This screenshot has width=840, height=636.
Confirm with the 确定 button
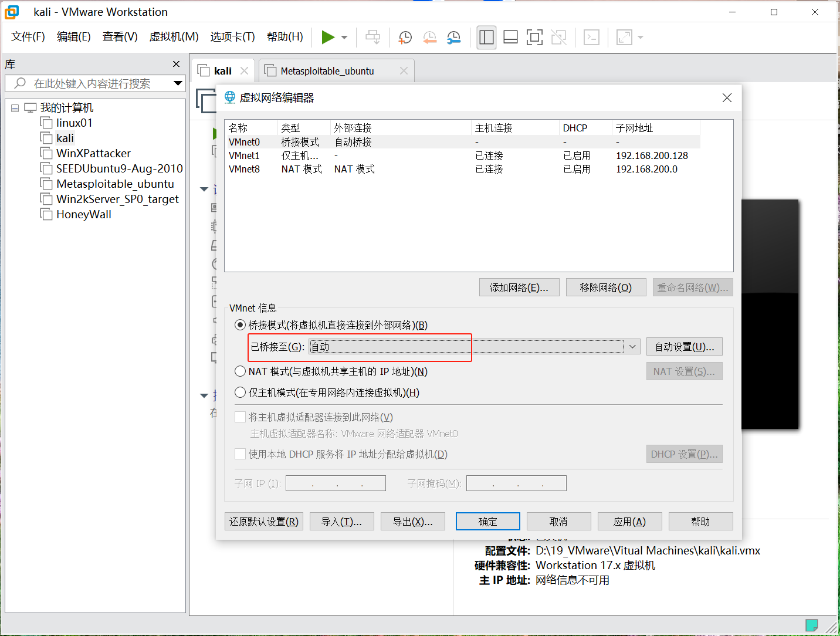pyautogui.click(x=488, y=522)
